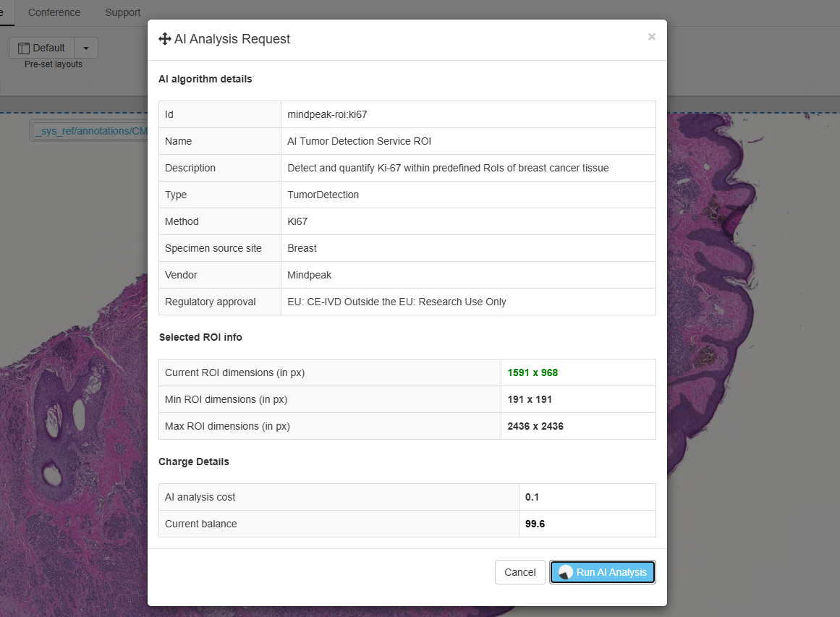Expand the Default layout dropdown arrow
Screen dimensions: 840x617
click(x=86, y=48)
